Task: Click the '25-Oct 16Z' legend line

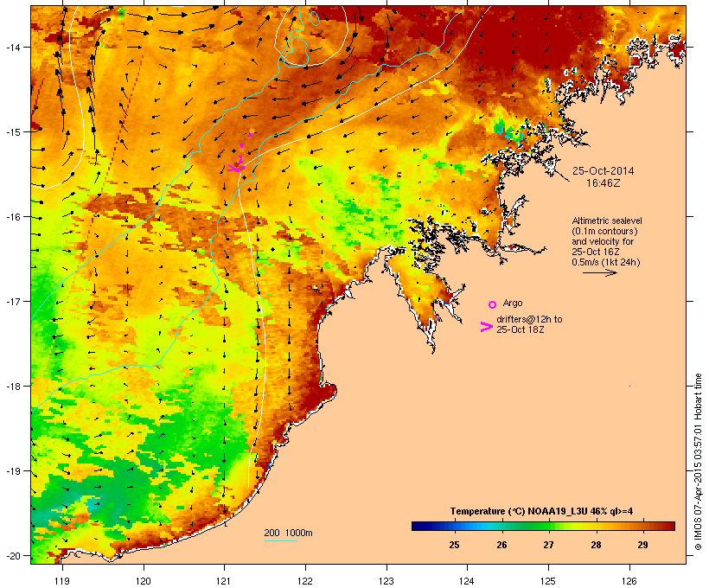Action: pyautogui.click(x=596, y=252)
